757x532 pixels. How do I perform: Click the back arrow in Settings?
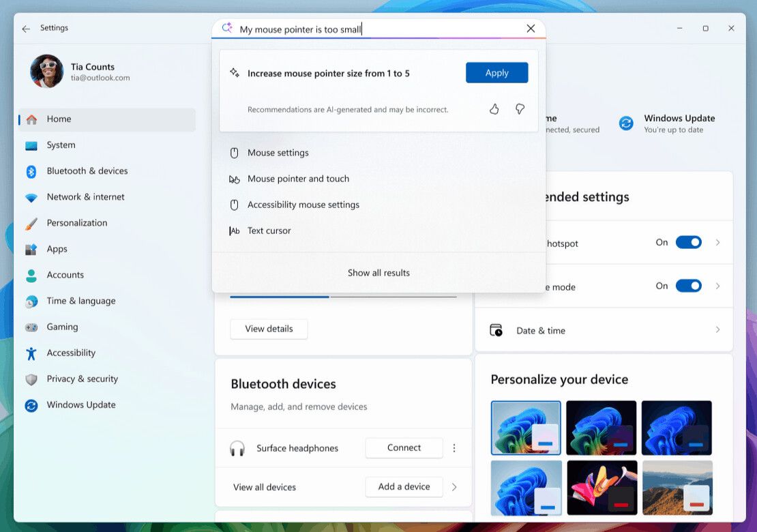26,29
